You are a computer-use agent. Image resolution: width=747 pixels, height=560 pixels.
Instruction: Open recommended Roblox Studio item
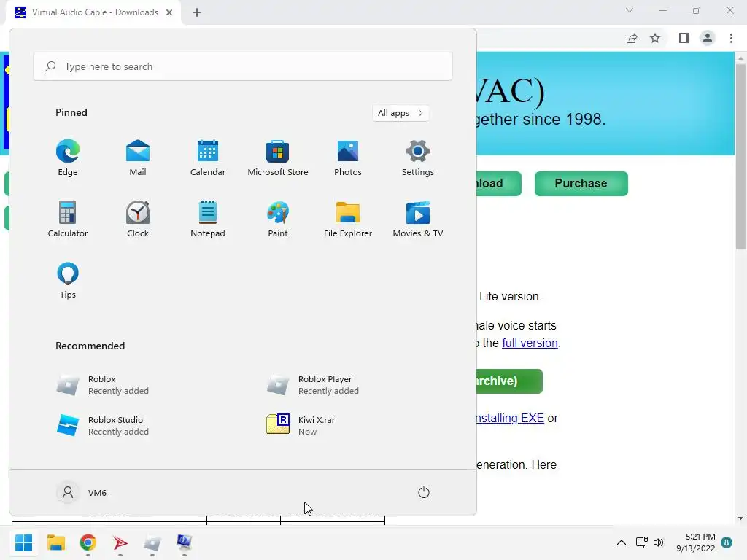pyautogui.click(x=102, y=425)
